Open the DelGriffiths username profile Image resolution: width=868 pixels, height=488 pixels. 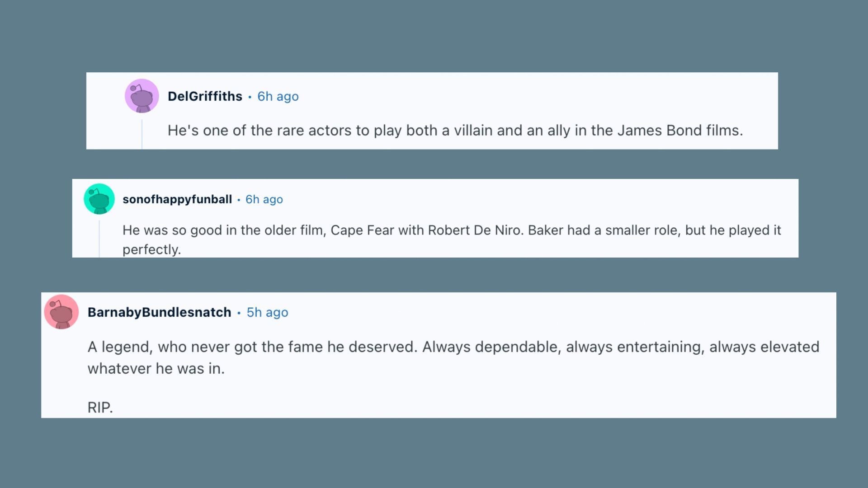coord(205,96)
